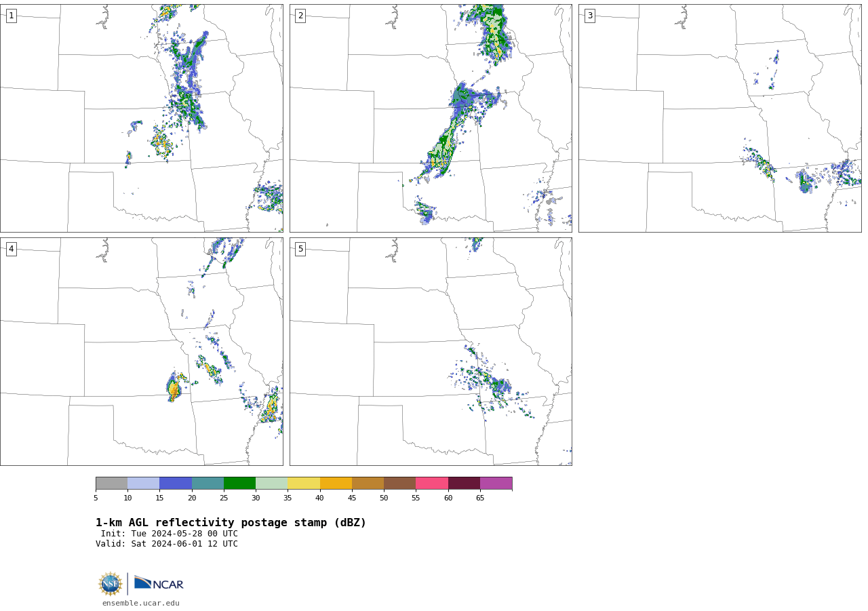Click the Valid: Sat 2024-06-01 12 UTC text
Screen dimensions: 868x611
(167, 544)
